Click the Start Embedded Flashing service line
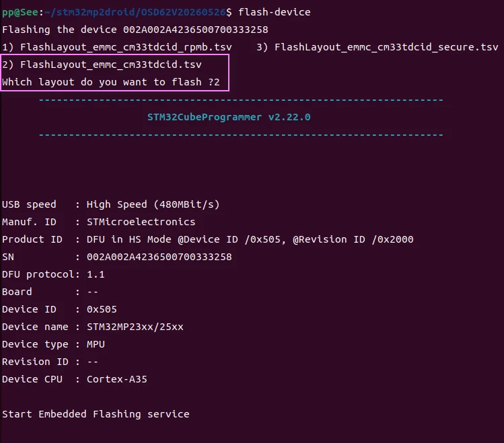Image resolution: width=504 pixels, height=443 pixels. click(x=96, y=414)
